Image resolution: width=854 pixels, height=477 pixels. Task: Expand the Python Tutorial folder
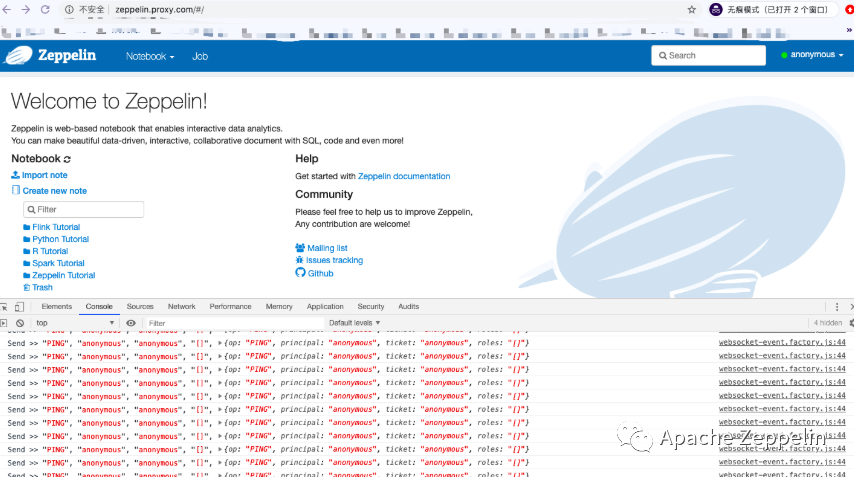click(60, 239)
